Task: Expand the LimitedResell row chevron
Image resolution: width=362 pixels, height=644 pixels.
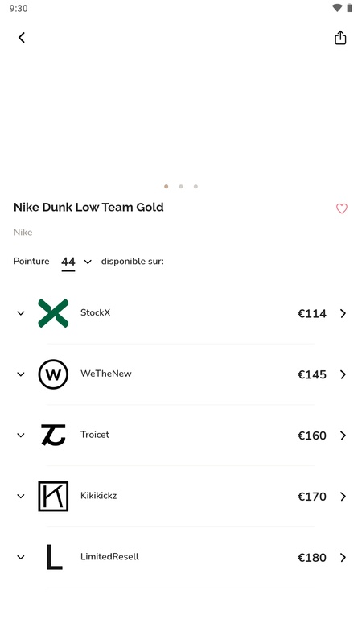Action: [x=21, y=557]
